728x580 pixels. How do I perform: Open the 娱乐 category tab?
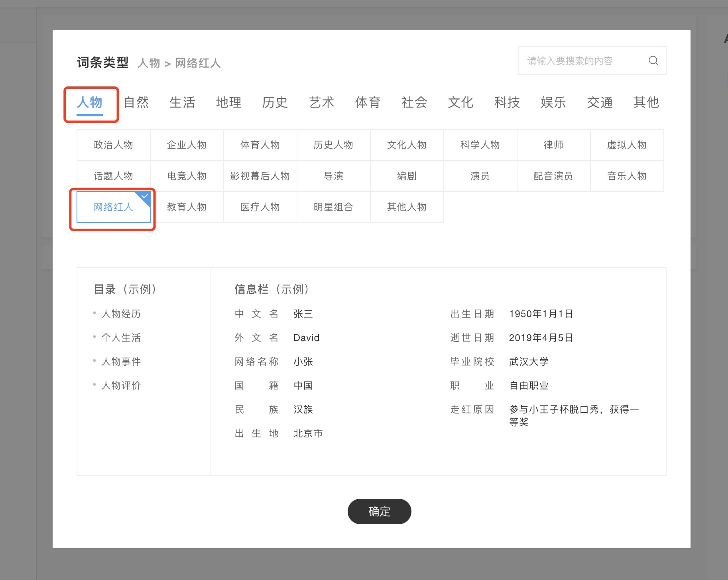pyautogui.click(x=553, y=103)
